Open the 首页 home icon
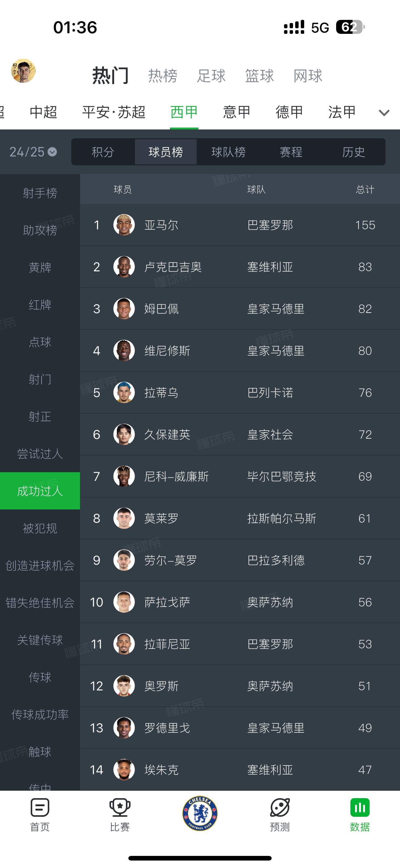 [x=40, y=808]
